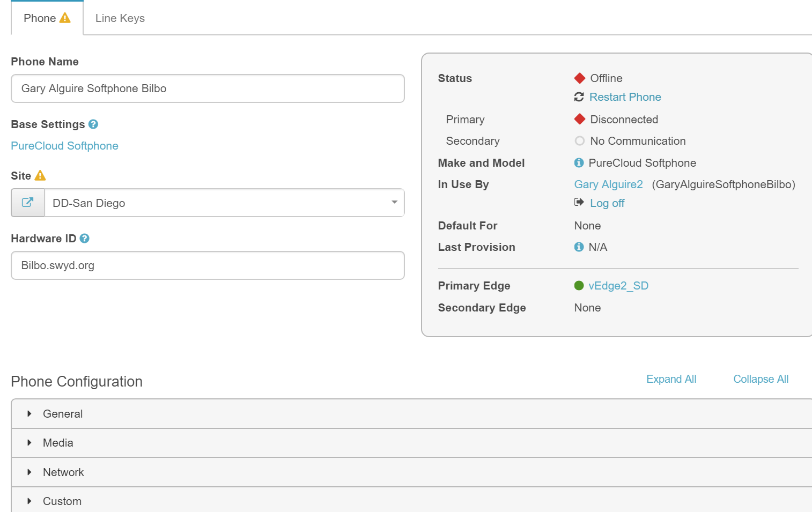Open Site in new window via external link icon
Screen dimensions: 812x512
pyautogui.click(x=27, y=203)
